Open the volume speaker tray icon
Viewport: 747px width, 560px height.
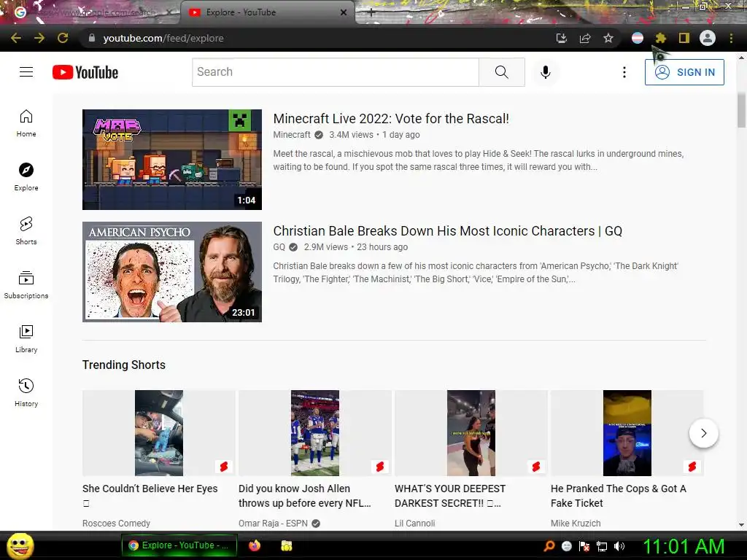[x=619, y=546]
